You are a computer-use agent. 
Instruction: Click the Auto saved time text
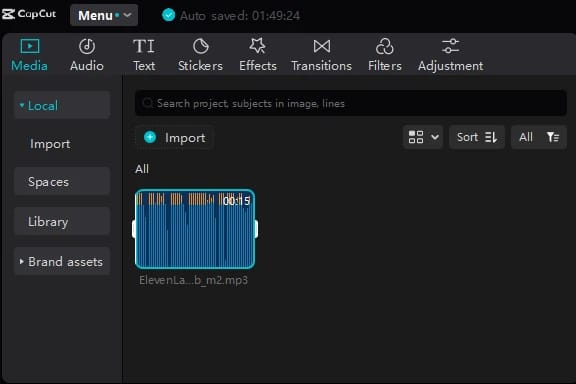(x=240, y=15)
